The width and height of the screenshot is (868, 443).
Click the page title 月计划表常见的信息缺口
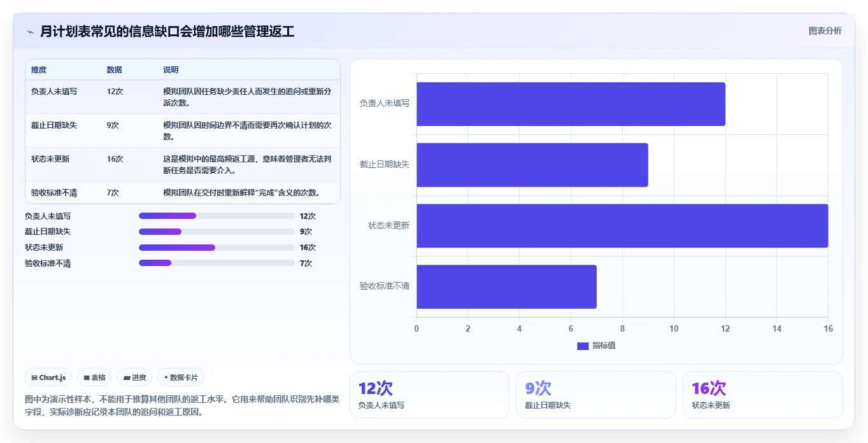(x=167, y=31)
